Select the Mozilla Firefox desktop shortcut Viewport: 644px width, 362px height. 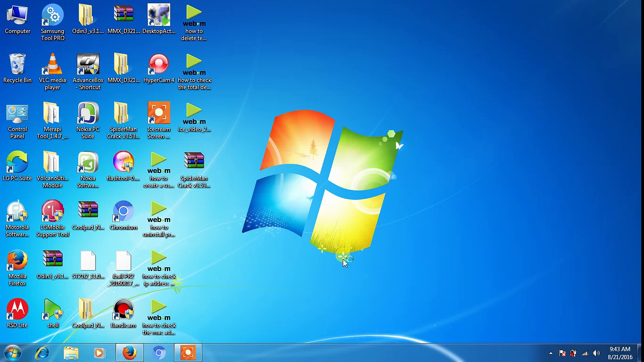tap(17, 268)
